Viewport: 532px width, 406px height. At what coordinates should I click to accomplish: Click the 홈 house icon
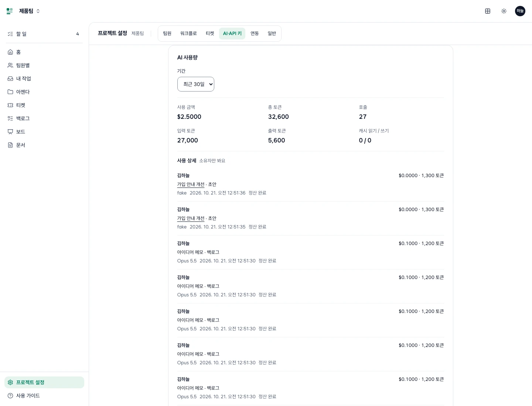pos(10,52)
